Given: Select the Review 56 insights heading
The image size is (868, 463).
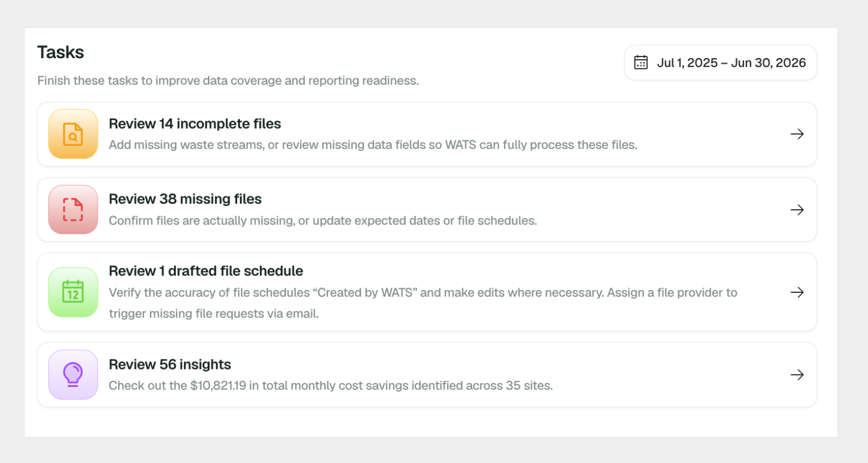Looking at the screenshot, I should click(170, 364).
